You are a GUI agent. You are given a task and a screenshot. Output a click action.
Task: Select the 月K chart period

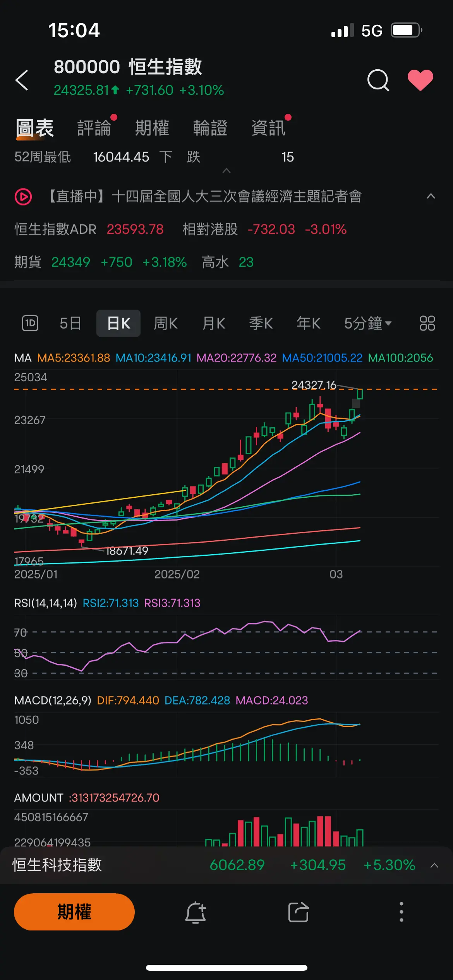[x=214, y=323]
